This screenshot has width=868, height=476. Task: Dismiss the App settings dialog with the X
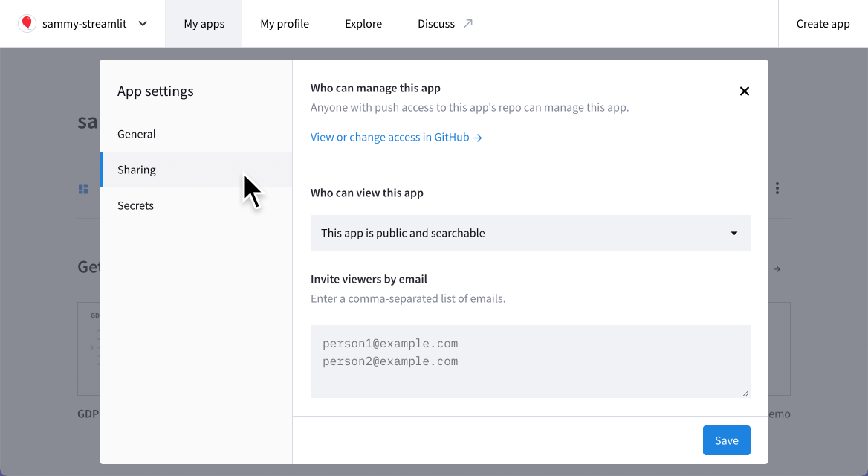[x=744, y=91]
